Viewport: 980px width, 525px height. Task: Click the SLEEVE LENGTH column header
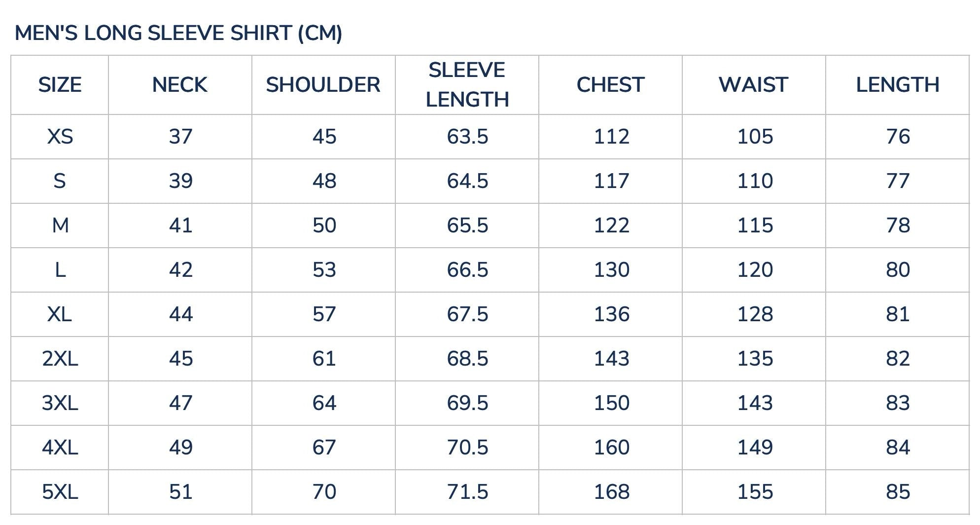click(x=467, y=85)
